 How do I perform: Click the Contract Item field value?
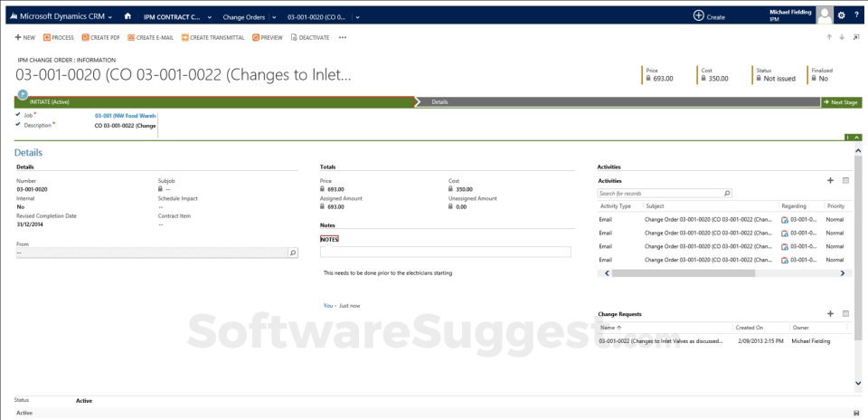[x=161, y=224]
